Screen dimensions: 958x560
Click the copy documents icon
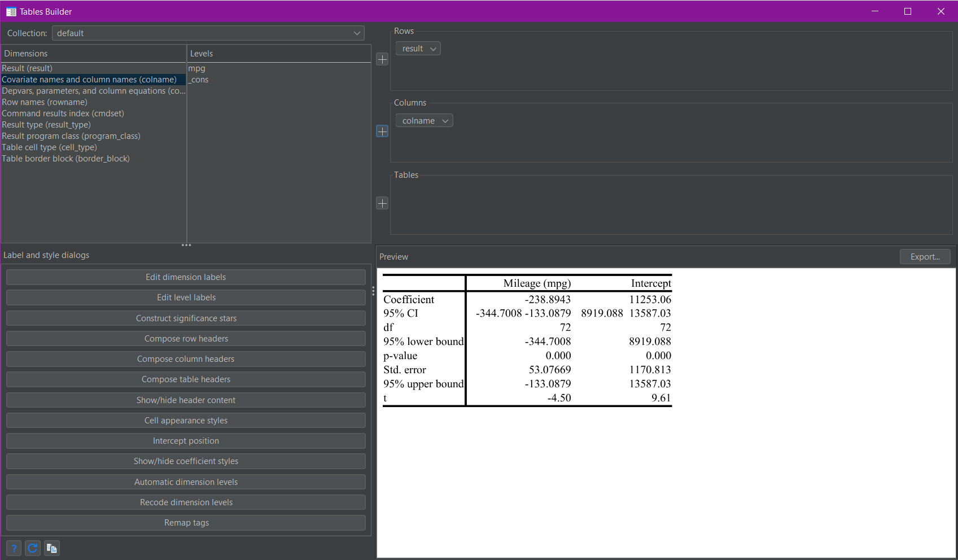coord(52,548)
